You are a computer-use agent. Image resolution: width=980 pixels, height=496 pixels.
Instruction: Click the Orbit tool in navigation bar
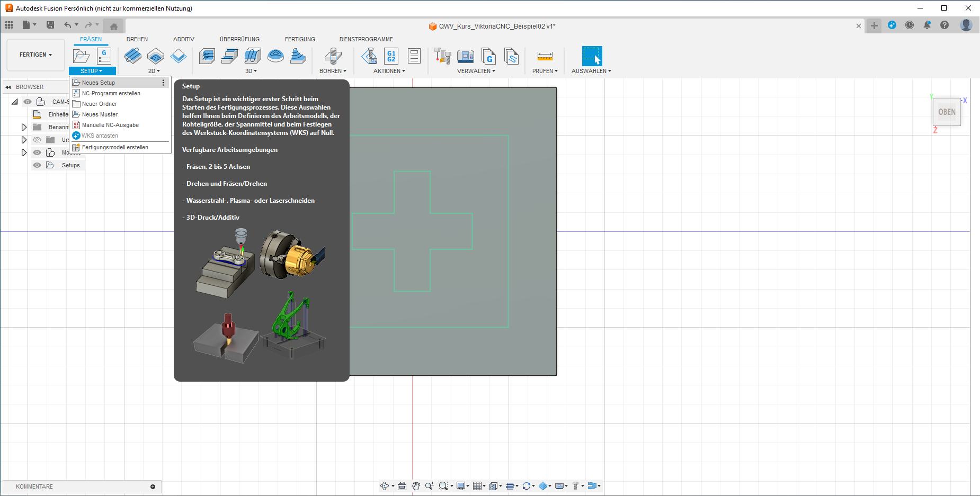coord(385,486)
